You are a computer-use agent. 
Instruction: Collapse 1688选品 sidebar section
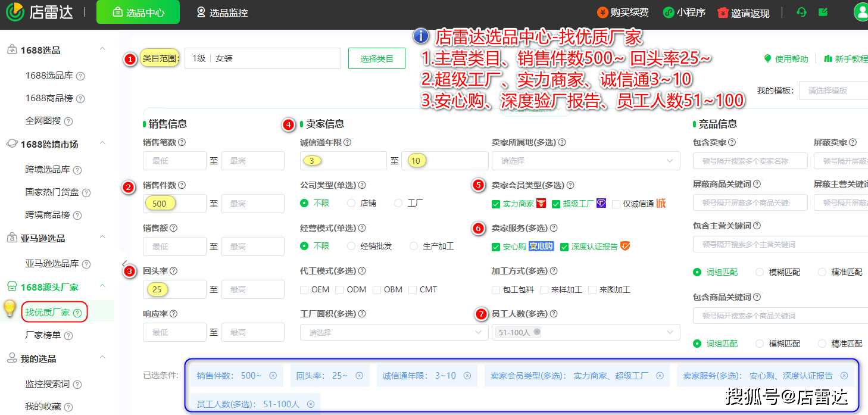tap(102, 49)
